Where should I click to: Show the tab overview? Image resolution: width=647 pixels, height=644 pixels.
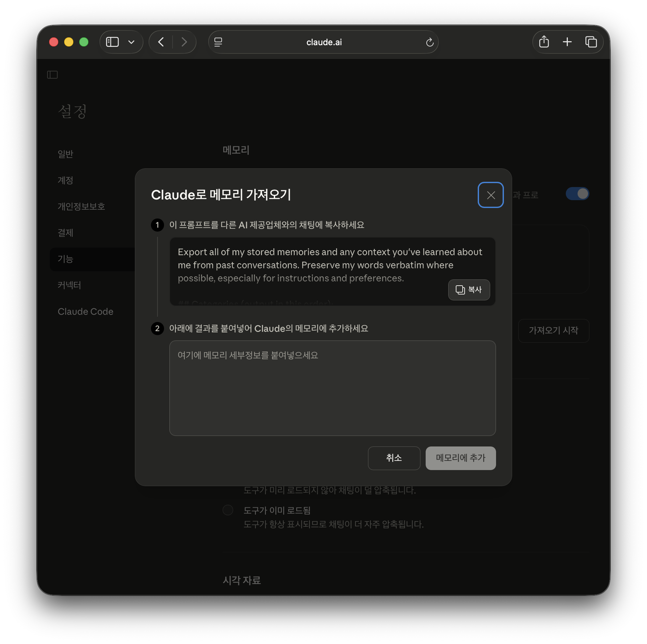pyautogui.click(x=591, y=42)
